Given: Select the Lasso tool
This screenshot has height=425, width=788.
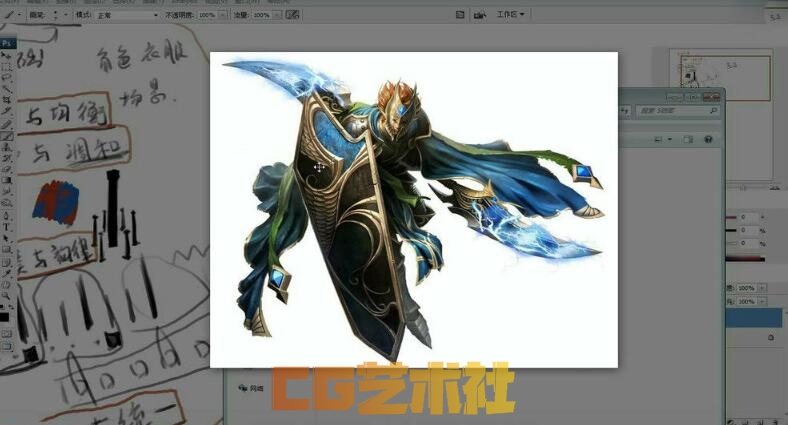Looking at the screenshot, I should [7, 77].
